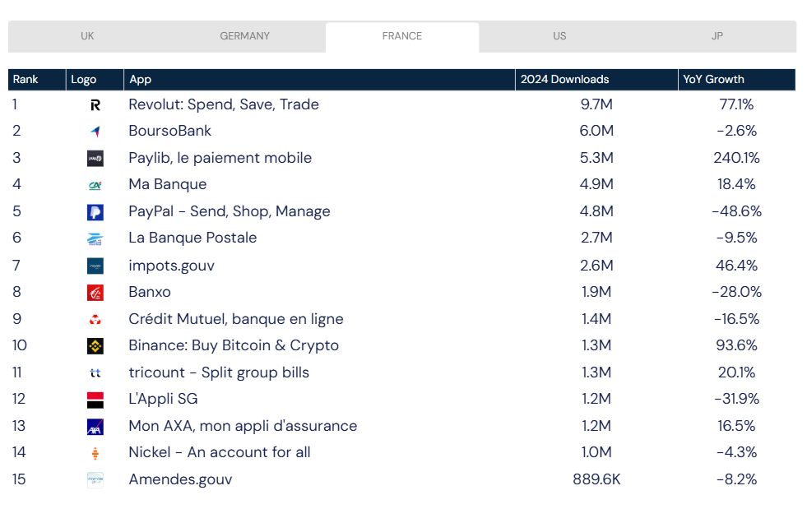Image resolution: width=807 pixels, height=532 pixels.
Task: Click the -48.6% growth value
Action: [x=736, y=211]
